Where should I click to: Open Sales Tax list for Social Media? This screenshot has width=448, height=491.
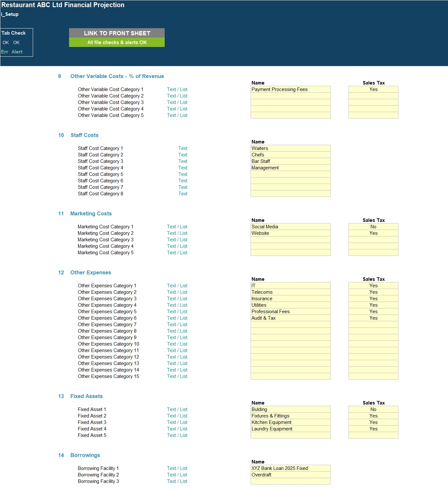pyautogui.click(x=373, y=227)
